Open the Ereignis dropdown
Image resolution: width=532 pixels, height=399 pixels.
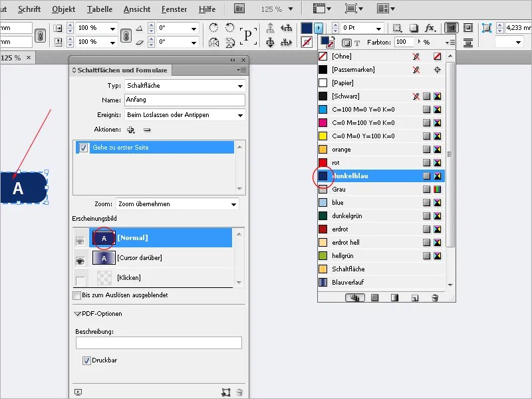pos(185,115)
